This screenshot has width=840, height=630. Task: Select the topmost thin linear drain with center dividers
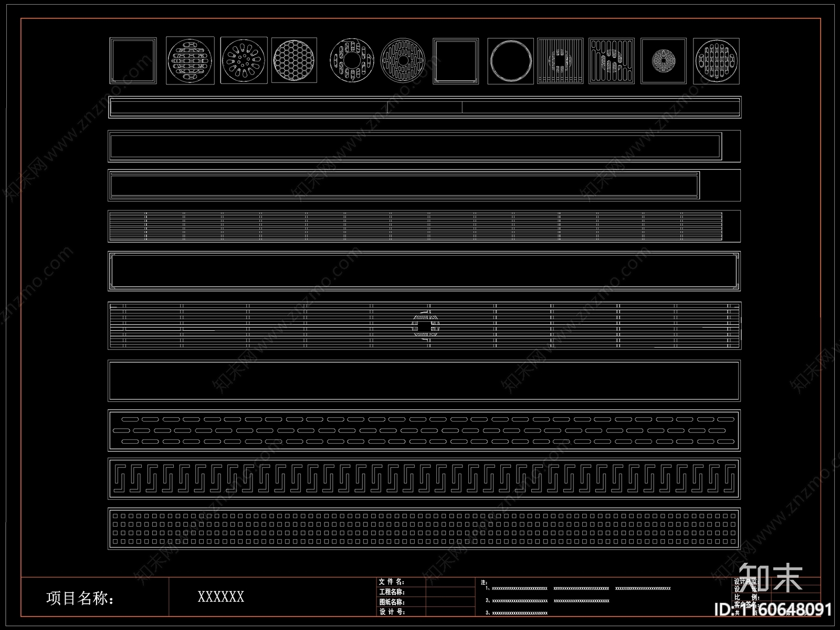coord(425,107)
